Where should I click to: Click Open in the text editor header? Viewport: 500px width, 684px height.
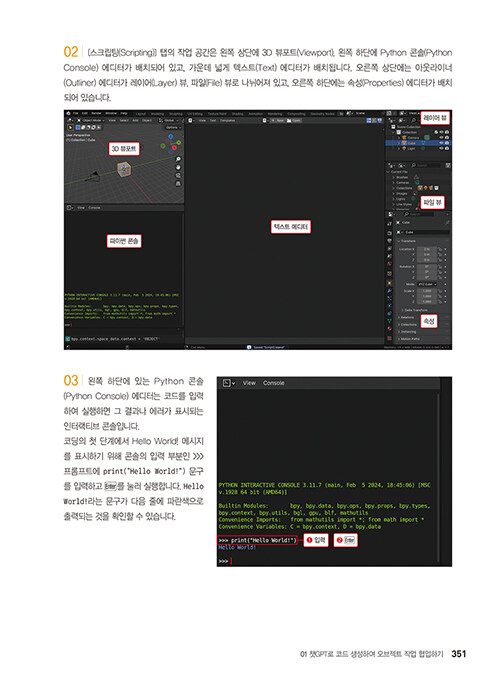click(294, 120)
